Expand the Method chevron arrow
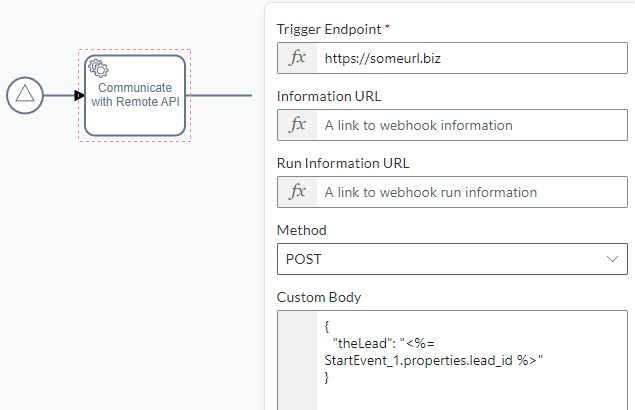This screenshot has height=410, width=635. tap(612, 259)
